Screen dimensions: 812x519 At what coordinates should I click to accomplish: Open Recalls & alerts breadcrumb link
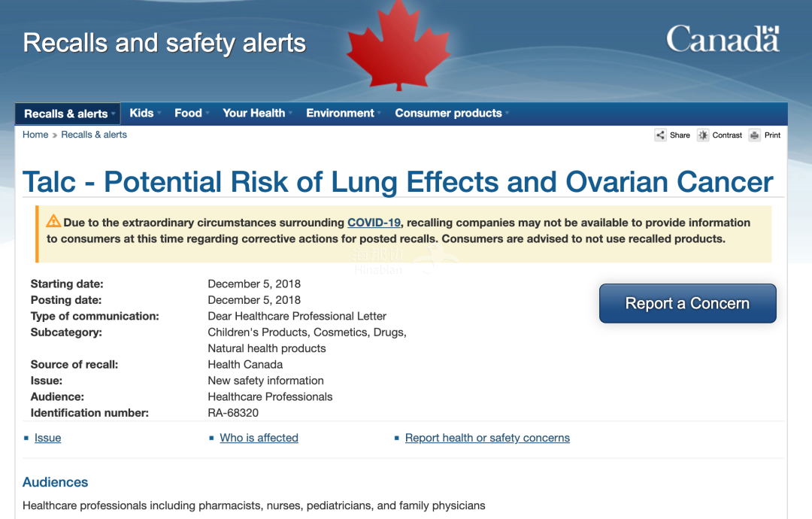coord(94,135)
